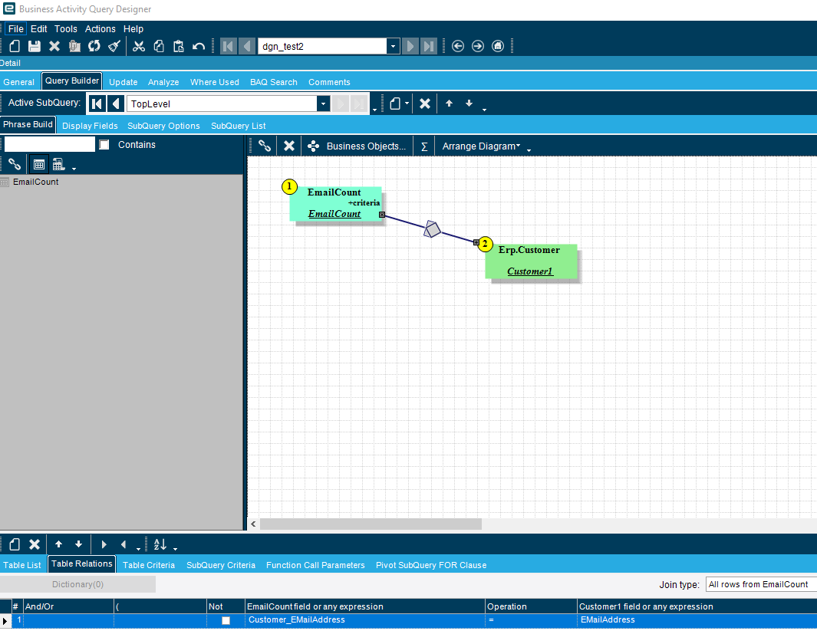The image size is (817, 644).
Task: Open the new subquery icon dropdown arrow
Action: point(407,103)
